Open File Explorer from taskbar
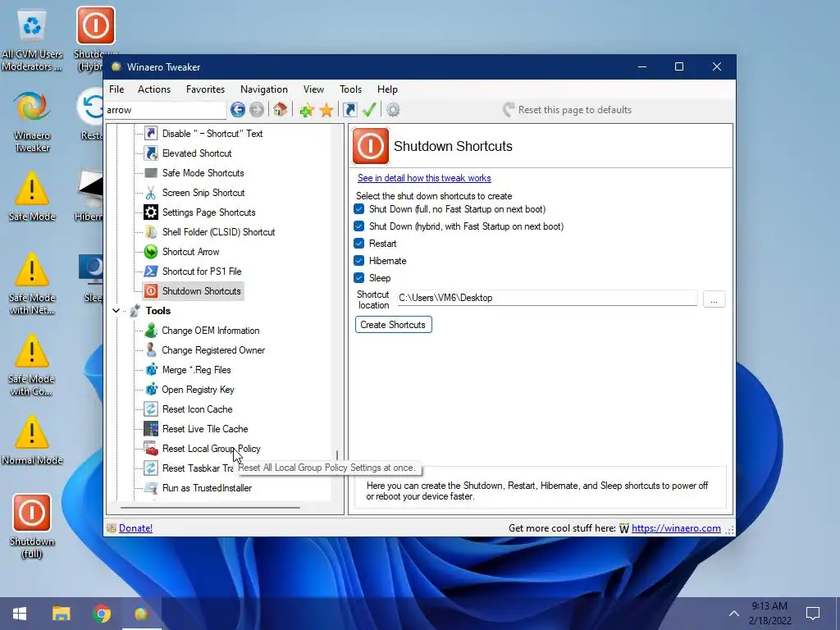 61,614
